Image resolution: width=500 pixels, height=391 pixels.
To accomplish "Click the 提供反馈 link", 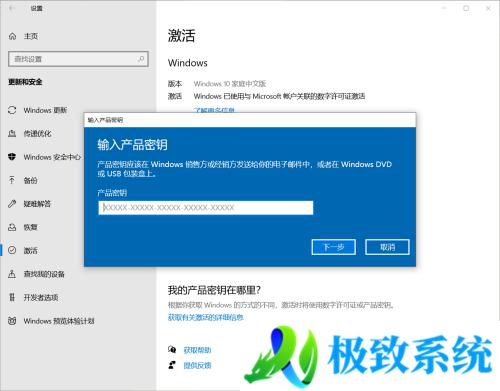I will pos(197,365).
